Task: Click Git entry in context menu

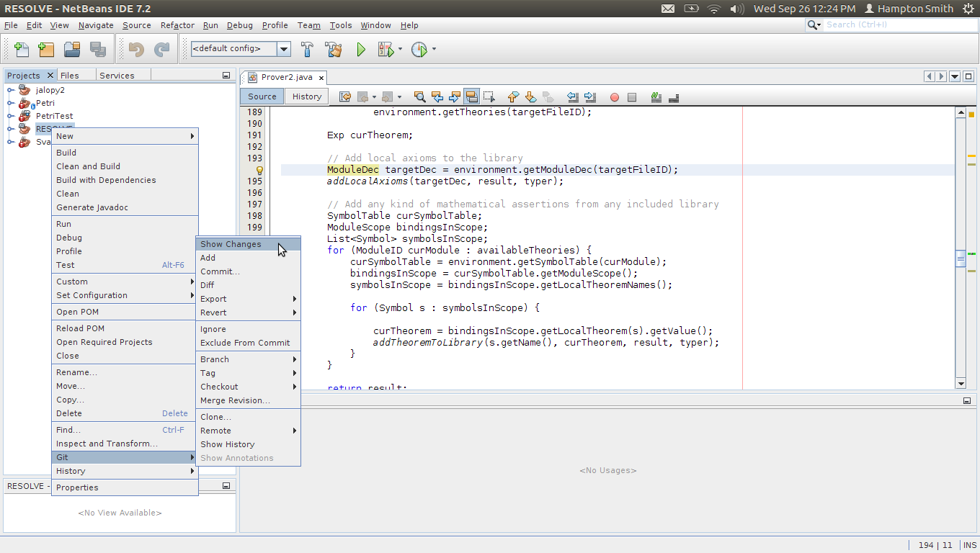Action: pyautogui.click(x=125, y=457)
